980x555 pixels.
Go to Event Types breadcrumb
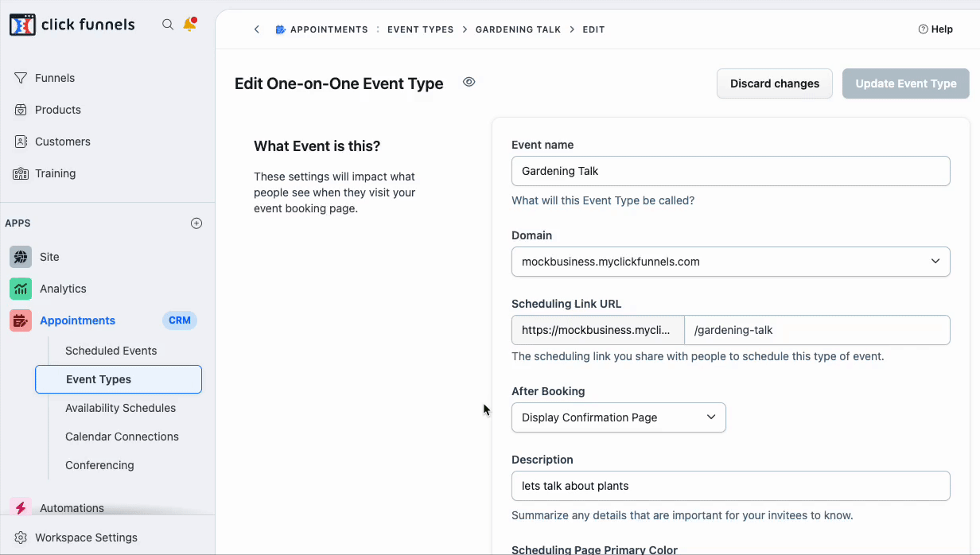[x=421, y=29]
